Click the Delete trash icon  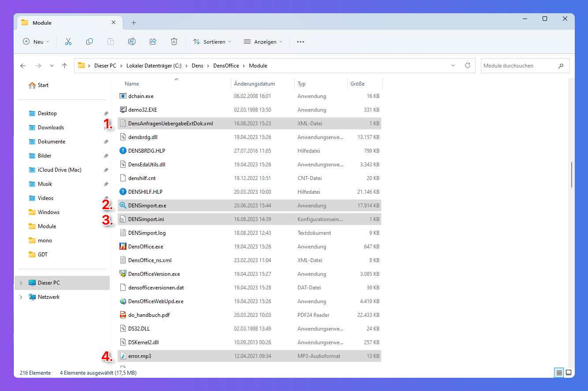(x=174, y=41)
